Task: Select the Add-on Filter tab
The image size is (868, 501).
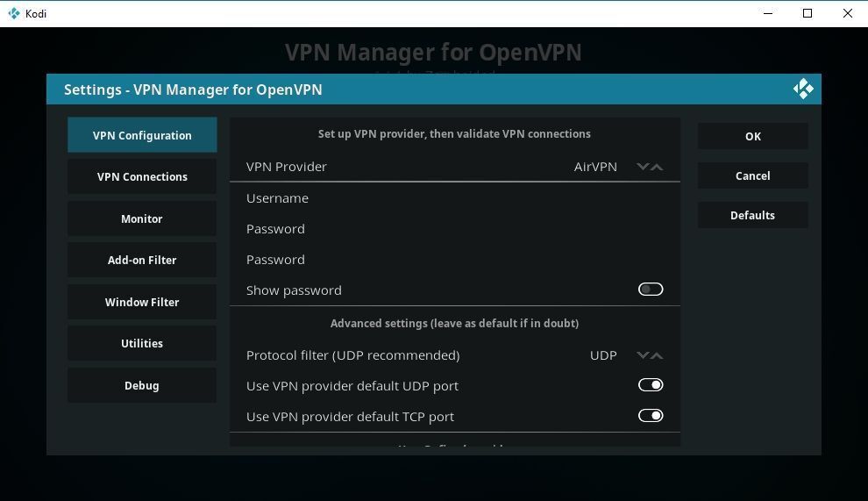Action: [x=142, y=260]
